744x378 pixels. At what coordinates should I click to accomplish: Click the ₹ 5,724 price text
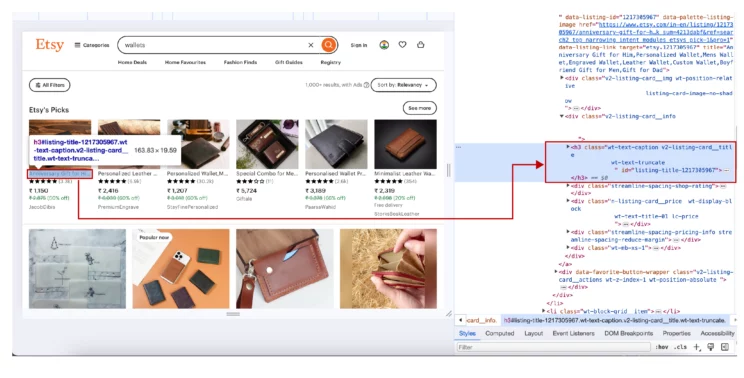[x=247, y=190]
